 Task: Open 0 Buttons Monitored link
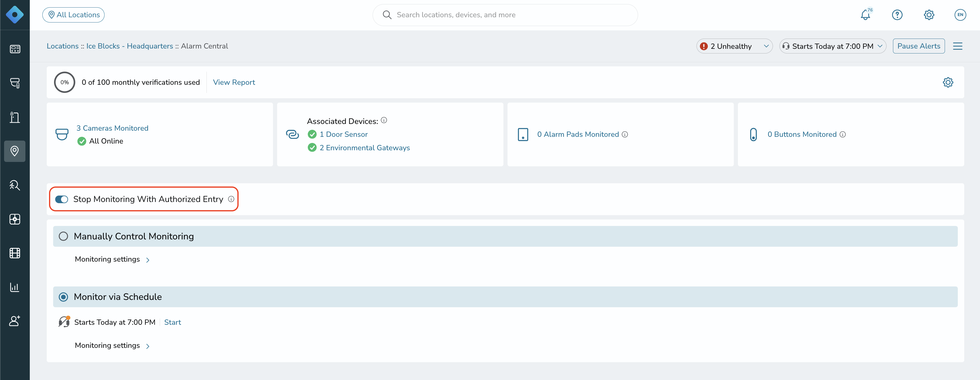click(802, 134)
